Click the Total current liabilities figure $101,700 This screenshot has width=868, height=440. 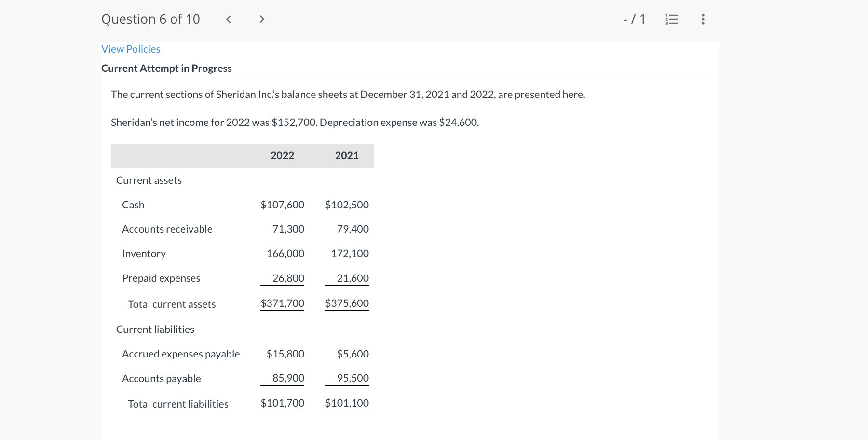282,403
